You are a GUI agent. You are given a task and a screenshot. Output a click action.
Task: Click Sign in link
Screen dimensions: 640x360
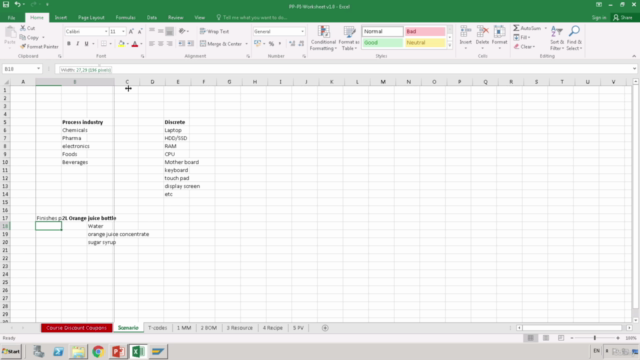click(599, 18)
